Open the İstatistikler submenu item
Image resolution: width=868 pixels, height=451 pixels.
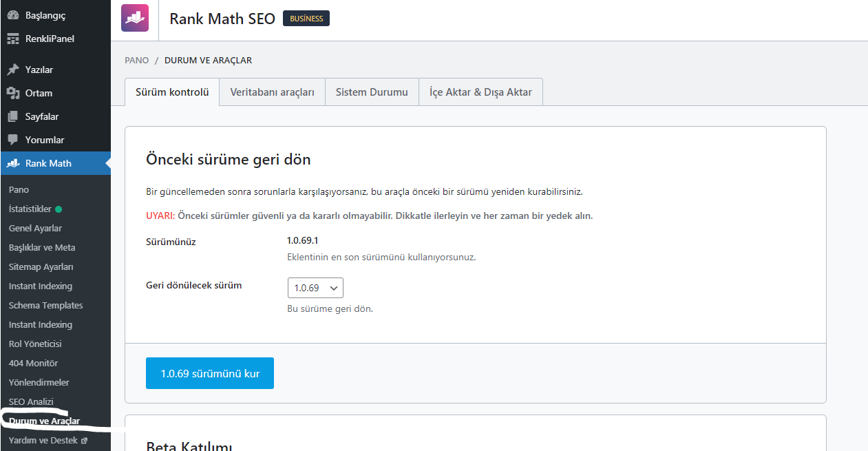30,209
